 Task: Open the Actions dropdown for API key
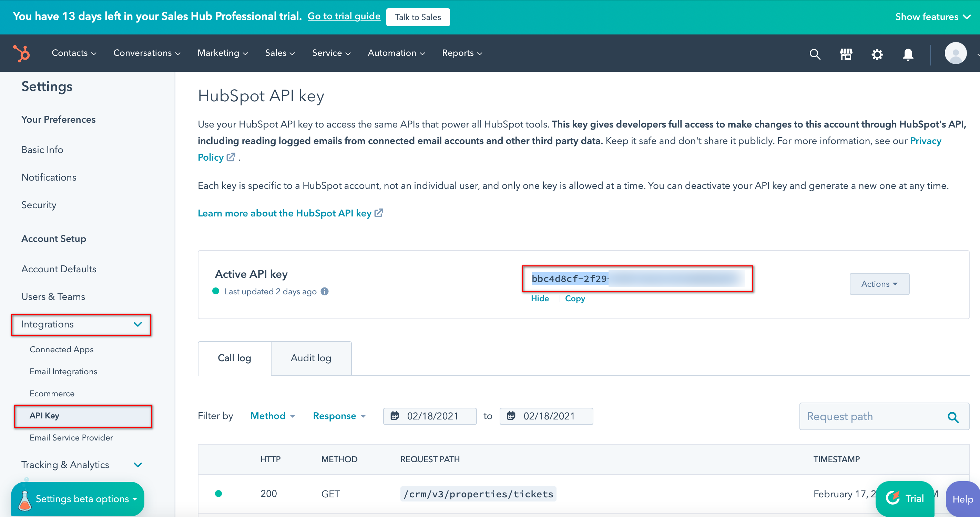tap(879, 284)
